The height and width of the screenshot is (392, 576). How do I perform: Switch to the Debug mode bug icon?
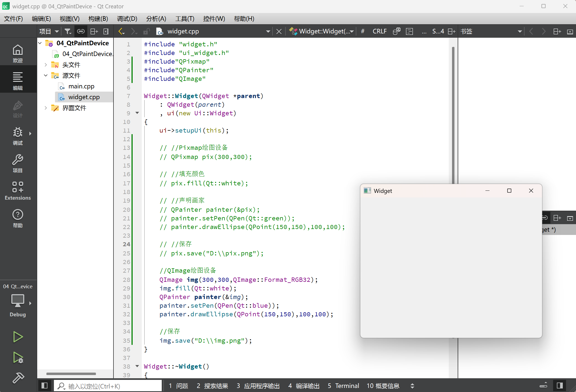pyautogui.click(x=18, y=136)
